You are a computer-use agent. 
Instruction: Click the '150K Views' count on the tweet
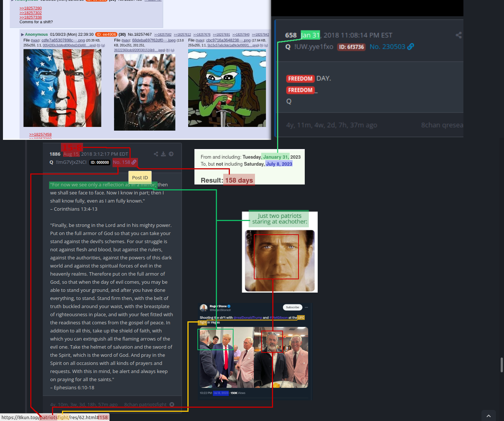coord(238,393)
